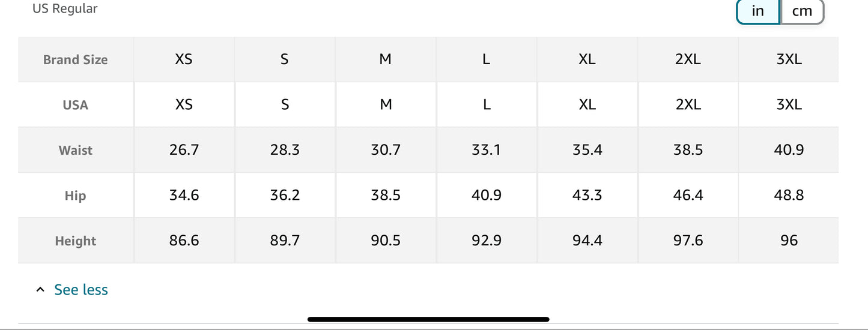Viewport: 868px width, 330px height.
Task: Click the Hip row label
Action: [x=76, y=196]
